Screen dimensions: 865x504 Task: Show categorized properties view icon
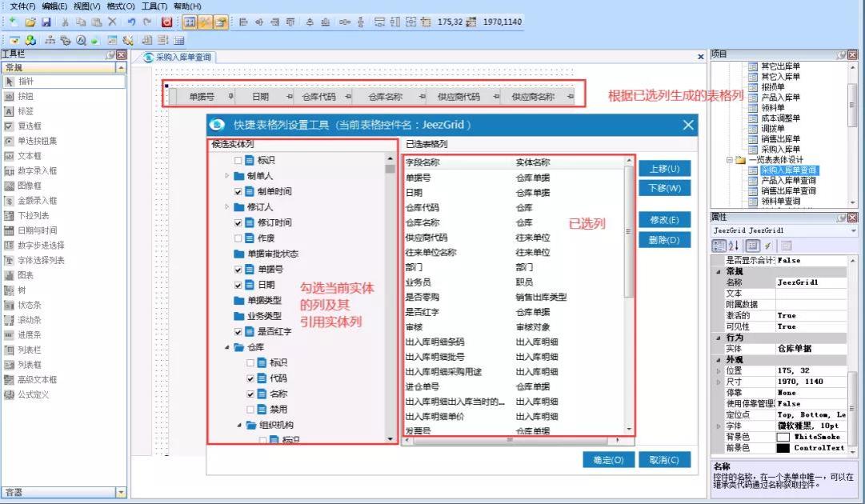pyautogui.click(x=719, y=246)
